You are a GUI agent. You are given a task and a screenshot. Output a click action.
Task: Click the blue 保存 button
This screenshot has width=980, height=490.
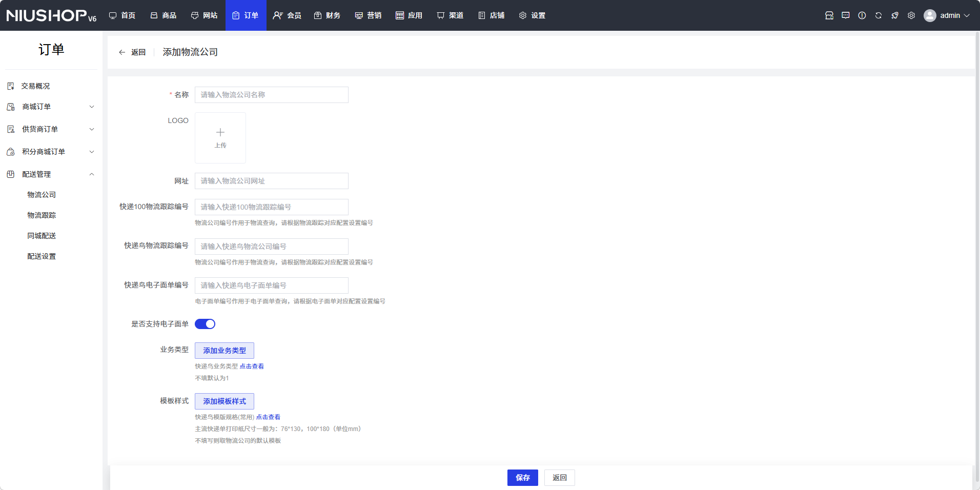click(522, 478)
